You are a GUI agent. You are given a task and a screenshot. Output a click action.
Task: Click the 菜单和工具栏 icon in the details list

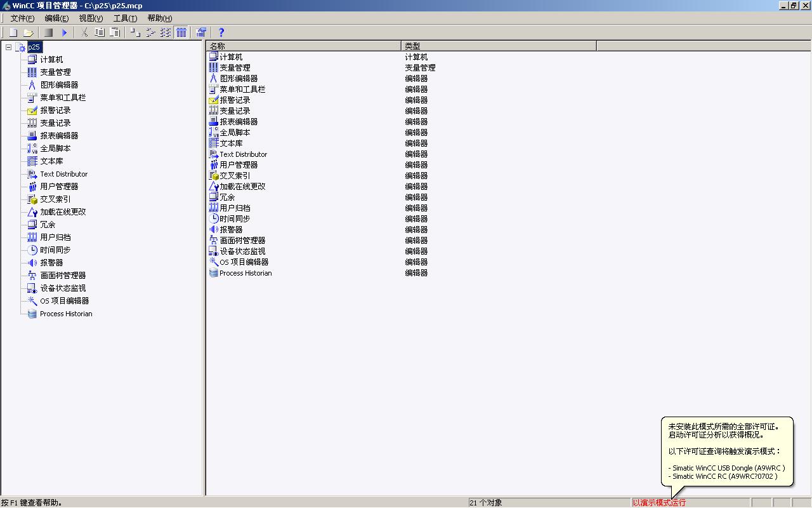(213, 90)
